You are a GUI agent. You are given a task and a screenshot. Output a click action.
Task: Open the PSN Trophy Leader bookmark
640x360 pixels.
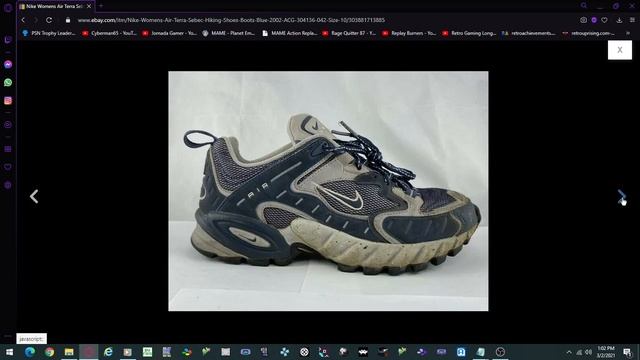click(x=49, y=33)
